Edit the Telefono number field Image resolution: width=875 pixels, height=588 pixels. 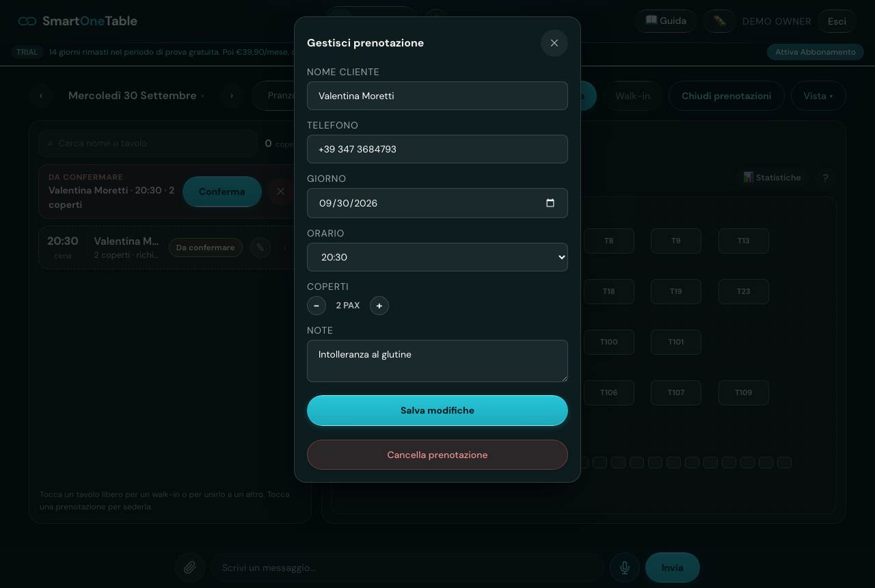[x=437, y=149]
